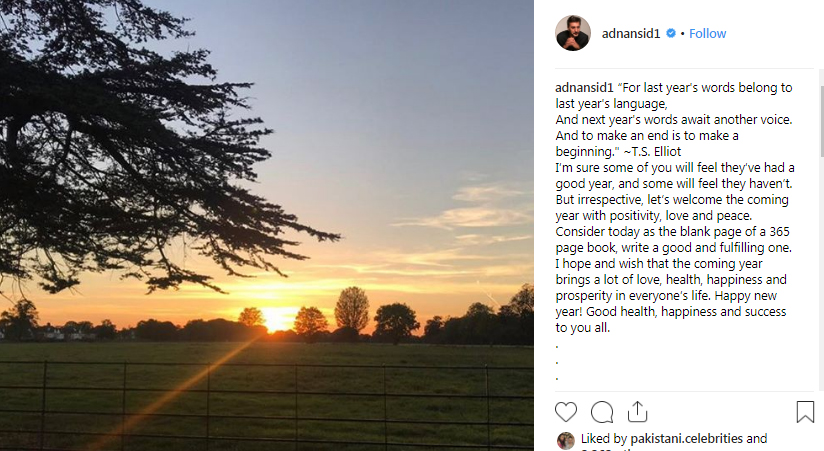Open comments using the speech bubble icon
This screenshot has width=824, height=451.
pyautogui.click(x=602, y=412)
